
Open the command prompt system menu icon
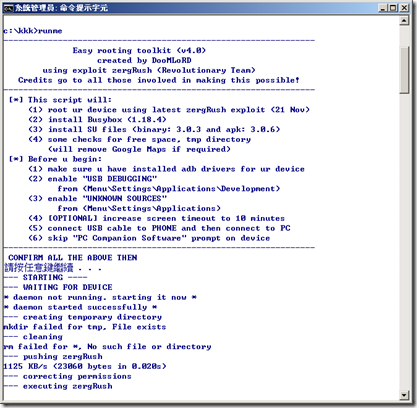point(9,8)
